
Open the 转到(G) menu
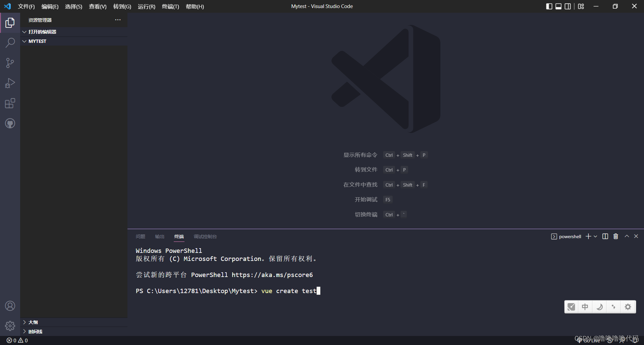pyautogui.click(x=122, y=6)
